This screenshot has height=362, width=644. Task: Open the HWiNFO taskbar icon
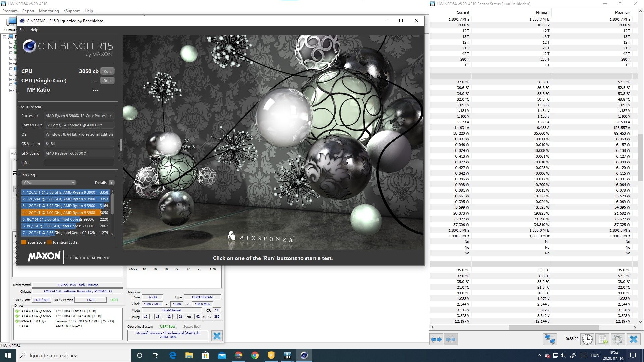point(288,355)
